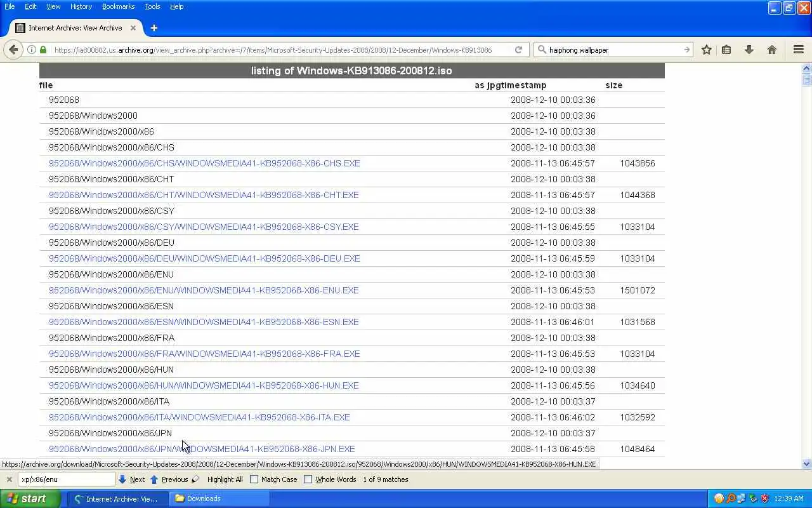This screenshot has width=812, height=508.
Task: Click the size value 1501072
Action: click(638, 290)
